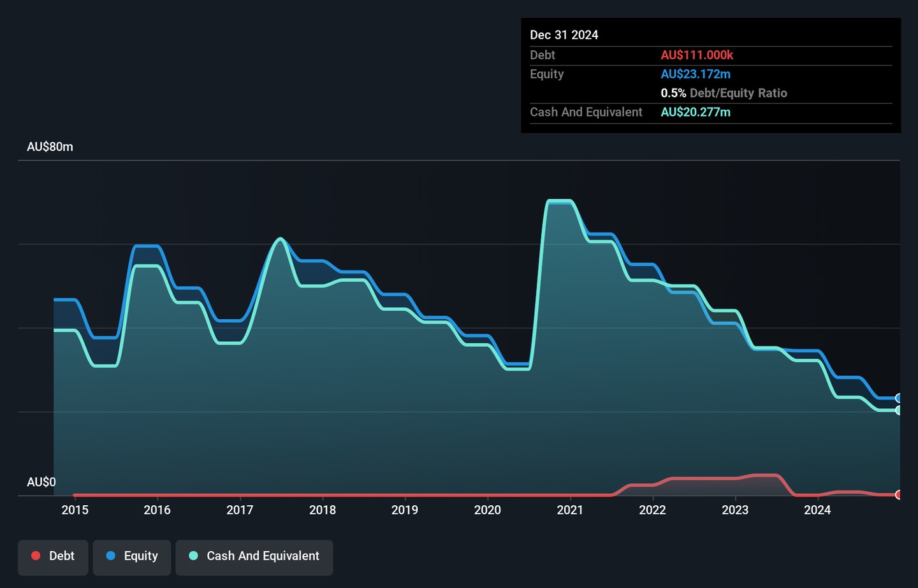Screen dimensions: 918x588
Task: Click the red Debt endpoint marker on chart
Action: [x=898, y=494]
